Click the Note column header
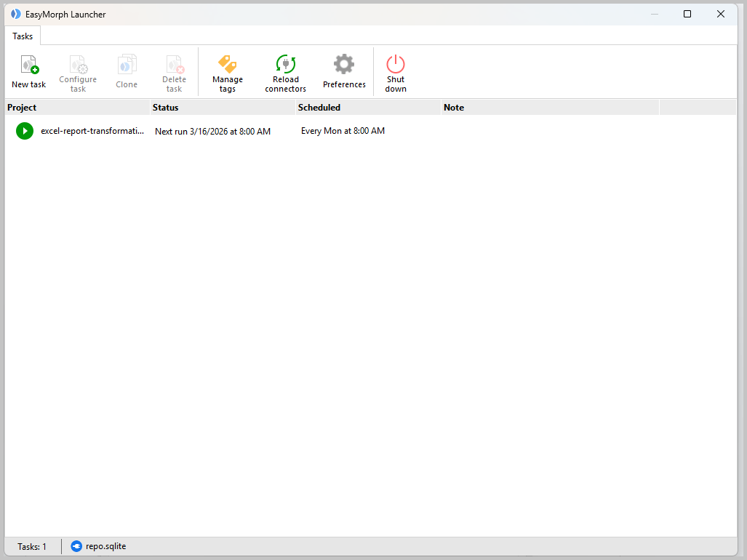This screenshot has height=560, width=747. tap(550, 108)
